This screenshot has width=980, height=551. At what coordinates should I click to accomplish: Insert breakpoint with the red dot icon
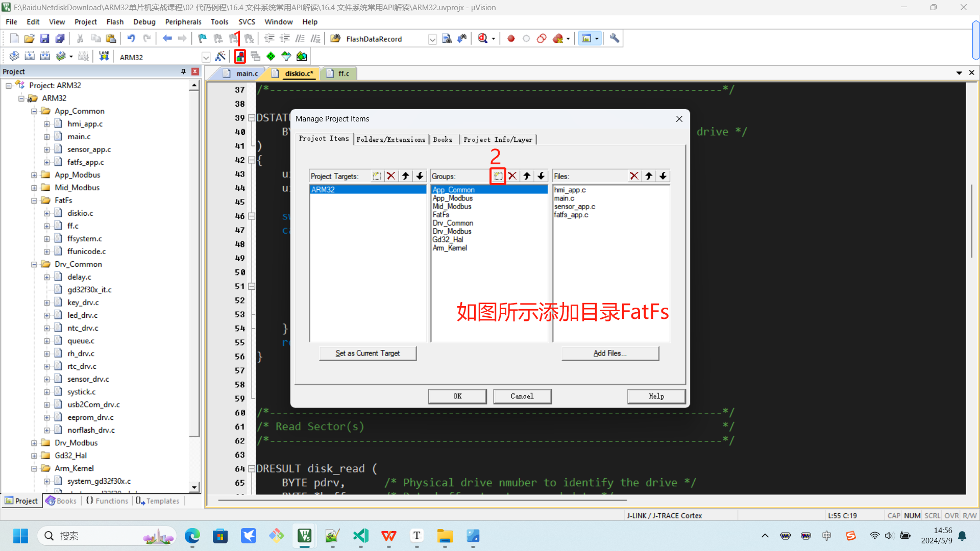pyautogui.click(x=511, y=38)
